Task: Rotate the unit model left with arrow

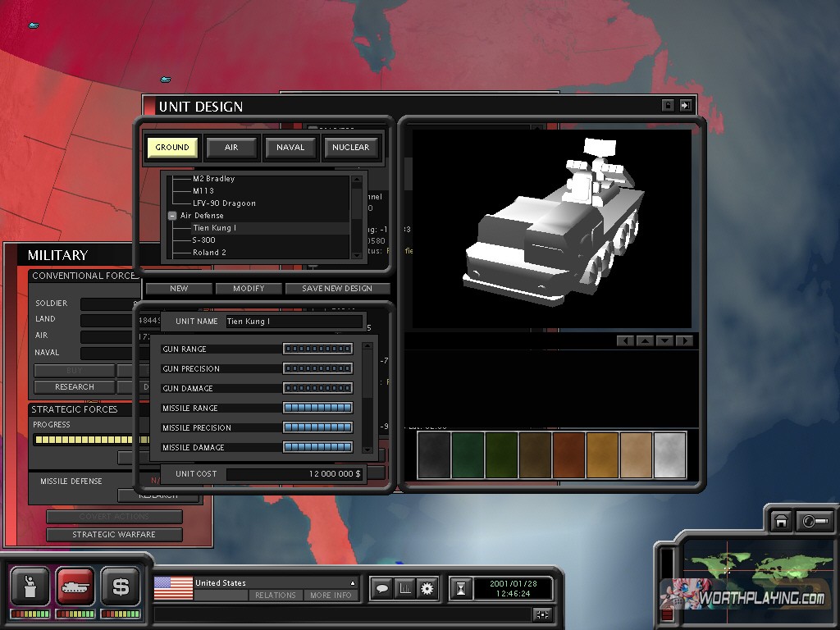Action: tap(625, 340)
